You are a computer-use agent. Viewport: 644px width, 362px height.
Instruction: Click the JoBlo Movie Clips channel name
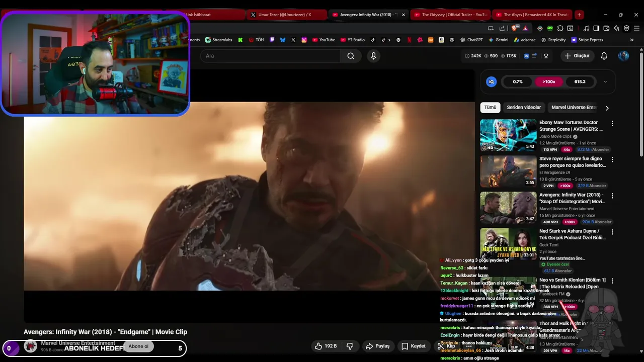click(555, 136)
